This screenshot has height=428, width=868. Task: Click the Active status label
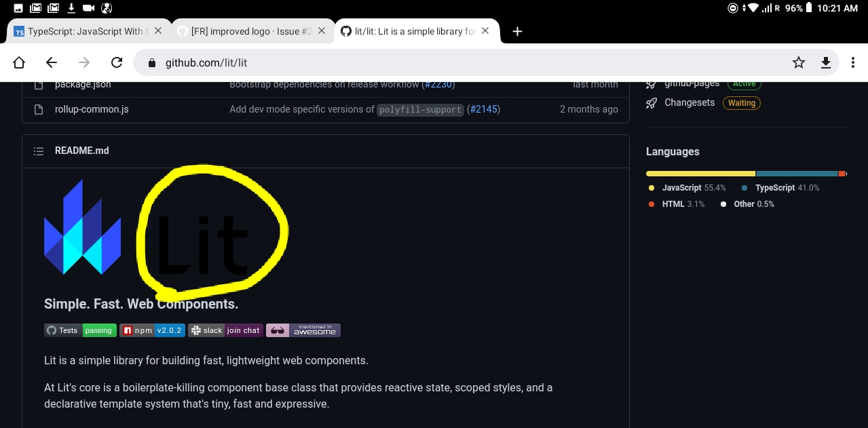click(x=744, y=84)
